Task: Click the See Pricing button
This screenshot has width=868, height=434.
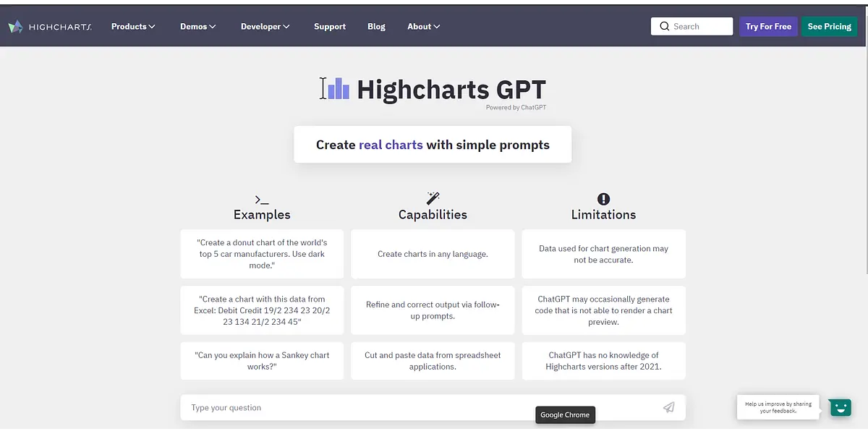Action: 829,27
